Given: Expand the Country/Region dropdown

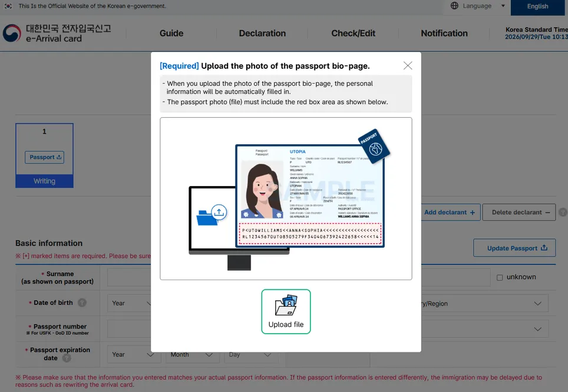Looking at the screenshot, I should click(485, 303).
